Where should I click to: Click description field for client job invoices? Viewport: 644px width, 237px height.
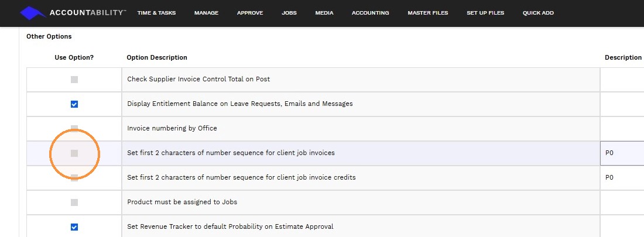click(x=622, y=153)
